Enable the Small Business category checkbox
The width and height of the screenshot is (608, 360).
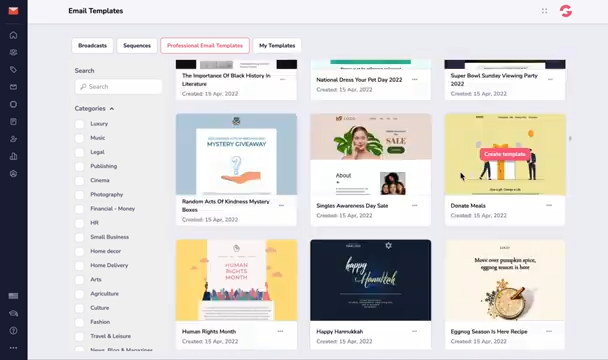79,237
